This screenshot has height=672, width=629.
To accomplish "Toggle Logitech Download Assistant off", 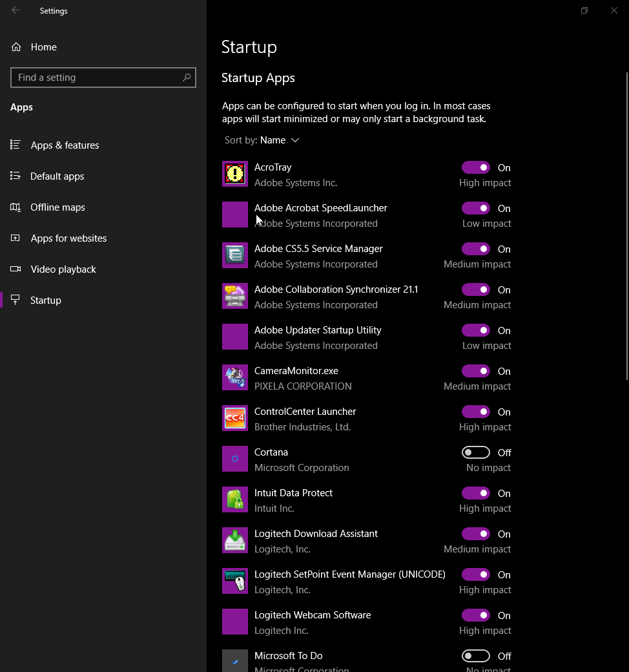I will [475, 534].
